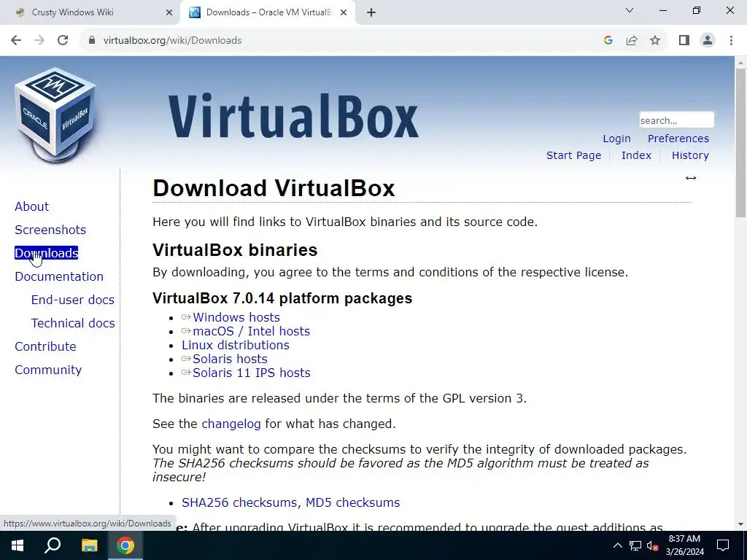The width and height of the screenshot is (747, 560).
Task: Download Solaris 11 IPS hosts package
Action: pos(252,373)
